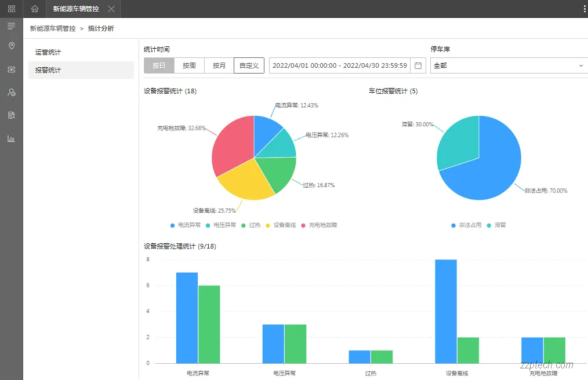Select the bar chart statistics icon in sidebar
Image resolution: width=588 pixels, height=380 pixels.
[x=11, y=138]
